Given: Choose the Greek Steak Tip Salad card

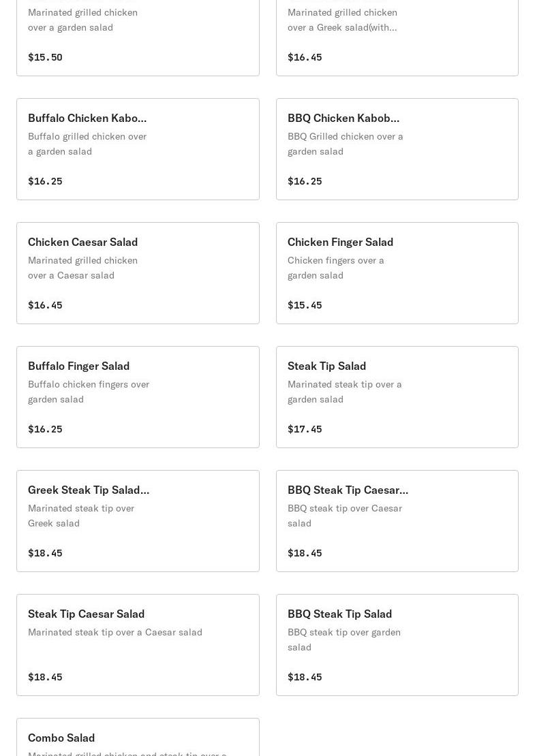Looking at the screenshot, I should (x=138, y=521).
